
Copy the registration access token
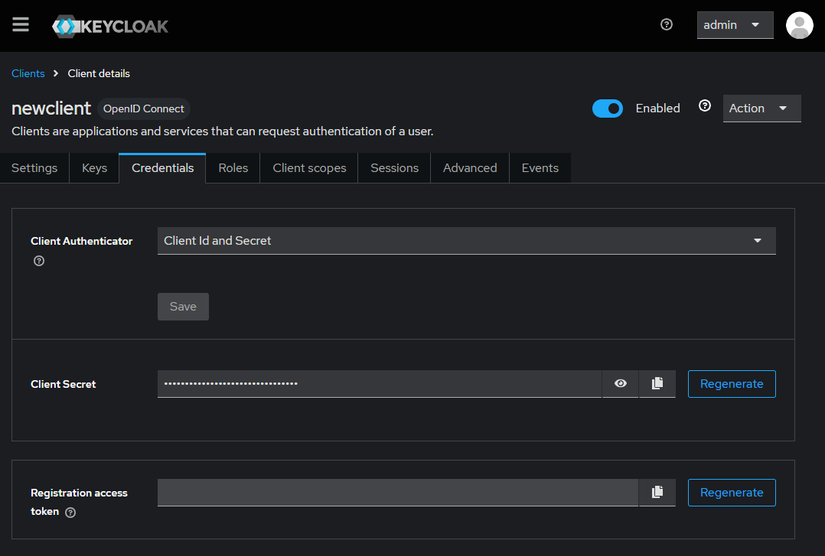pyautogui.click(x=657, y=493)
